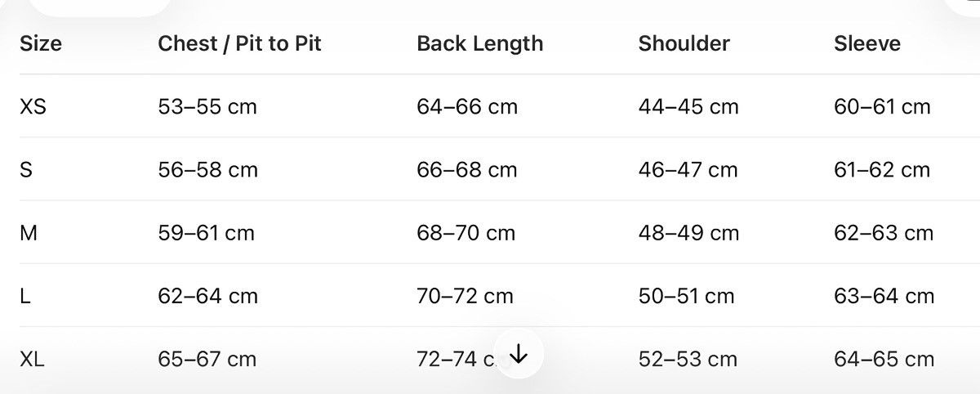Select the Shoulder column header
This screenshot has height=394, width=980.
(684, 43)
